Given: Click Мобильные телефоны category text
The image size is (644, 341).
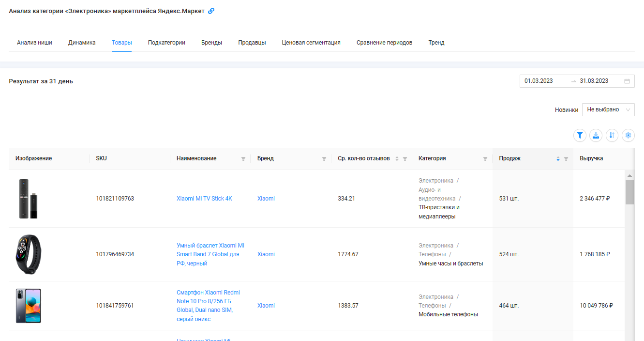Looking at the screenshot, I should 448,314.
